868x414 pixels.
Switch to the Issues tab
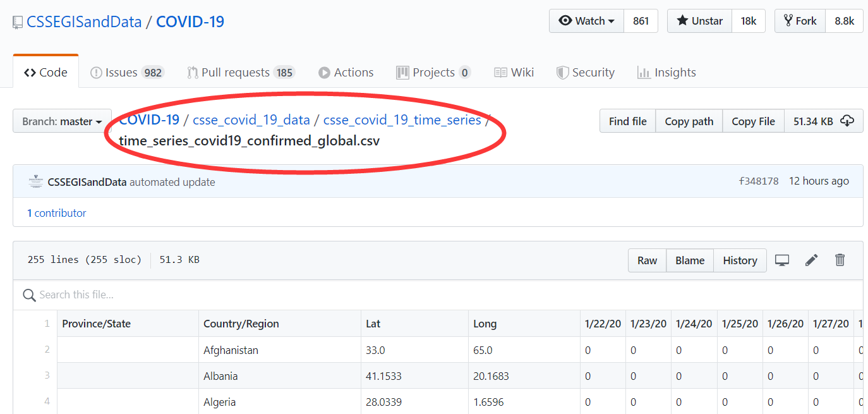pyautogui.click(x=127, y=72)
